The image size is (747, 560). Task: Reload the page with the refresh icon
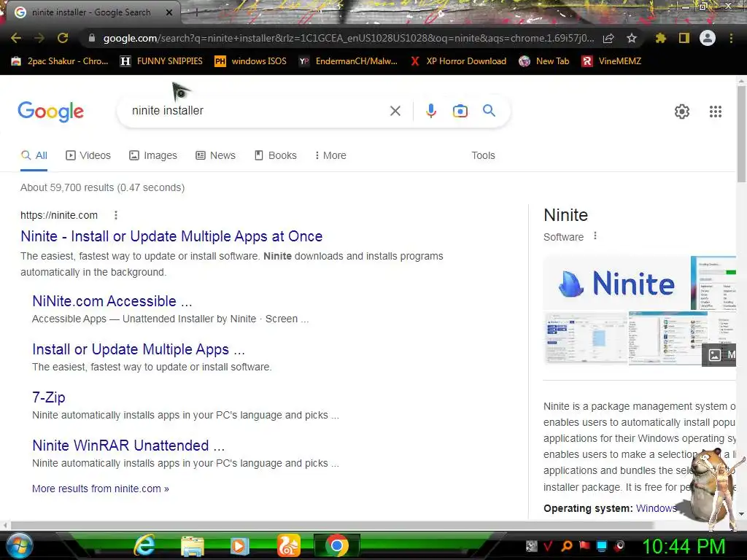pos(63,38)
